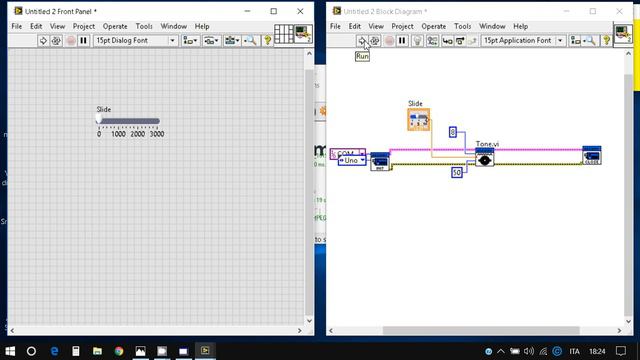This screenshot has height=360, width=640.
Task: Open Tools menu in Block Diagram window
Action: click(462, 26)
